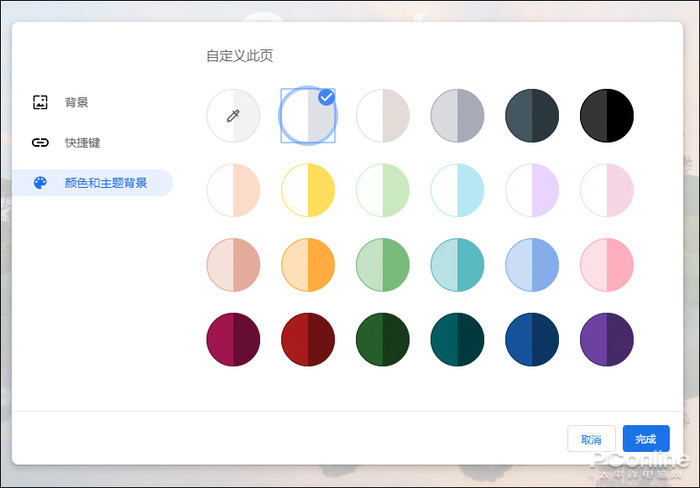Click the 取消 button
Image resolution: width=700 pixels, height=488 pixels.
[x=591, y=439]
